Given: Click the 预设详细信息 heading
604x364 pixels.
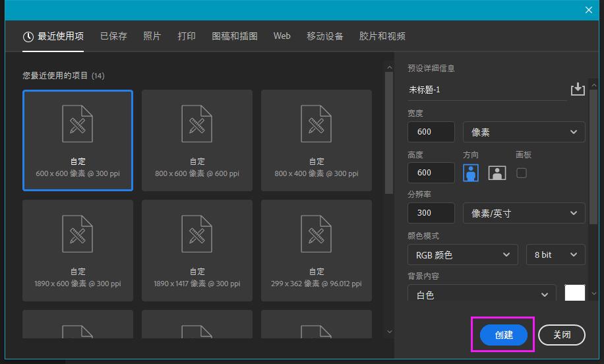Looking at the screenshot, I should [431, 68].
